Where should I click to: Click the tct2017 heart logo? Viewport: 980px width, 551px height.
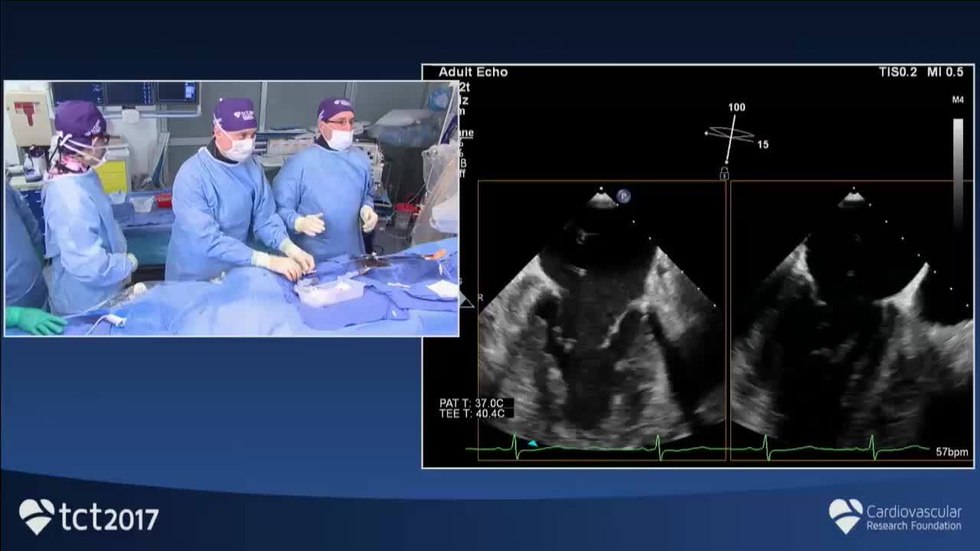36,516
